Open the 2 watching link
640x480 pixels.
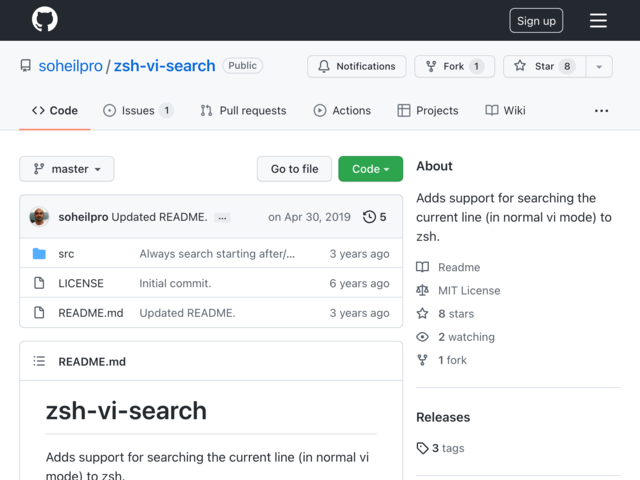click(x=466, y=337)
